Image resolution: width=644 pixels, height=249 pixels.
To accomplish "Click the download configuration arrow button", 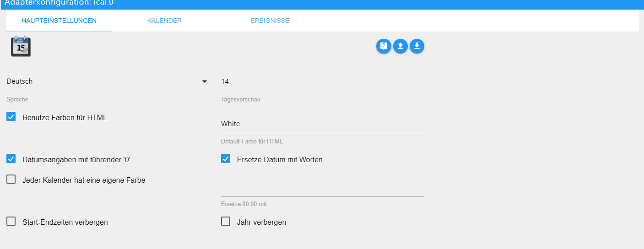I will point(417,46).
